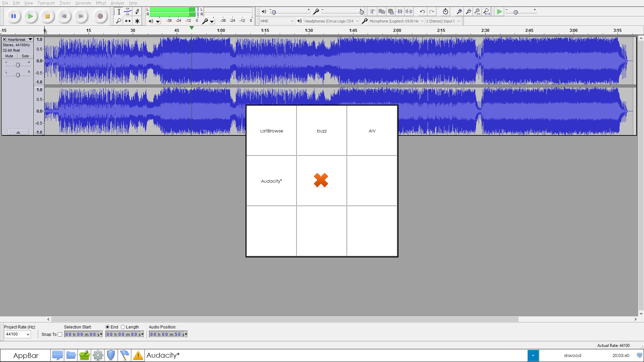Click the Silence audio icon
The height and width of the screenshot is (362, 644).
pyautogui.click(x=409, y=11)
